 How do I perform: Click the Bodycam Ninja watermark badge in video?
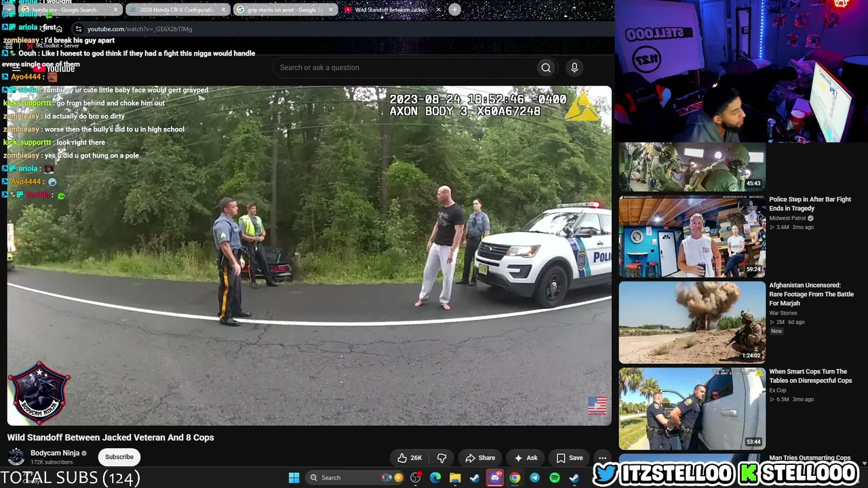tap(39, 393)
